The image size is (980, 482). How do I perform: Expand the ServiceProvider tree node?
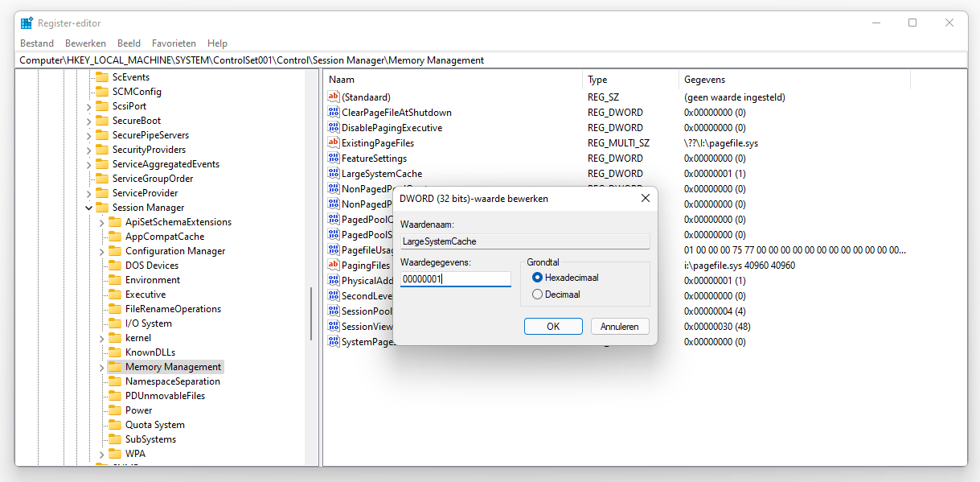pyautogui.click(x=88, y=192)
